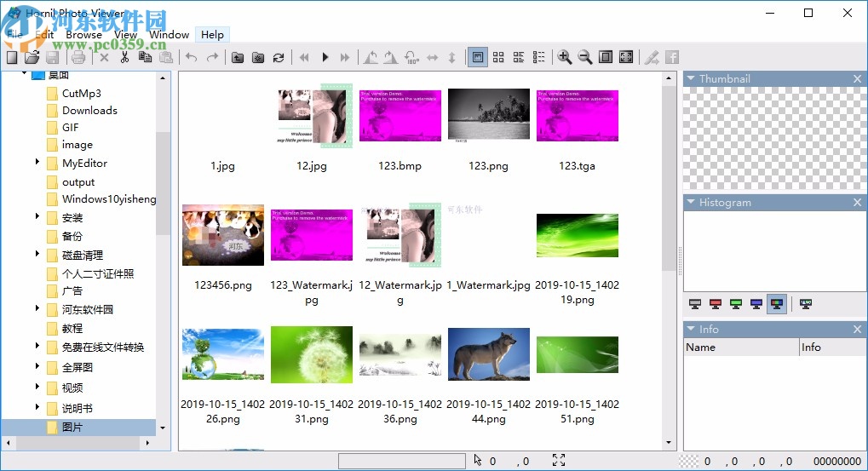868x471 pixels.
Task: Click the New folder toolbar icon
Action: click(x=258, y=57)
